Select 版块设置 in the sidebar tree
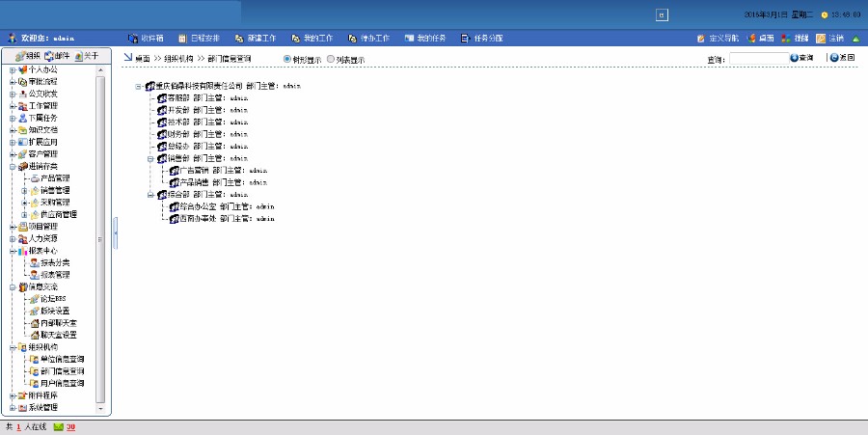Image resolution: width=868 pixels, height=435 pixels. pos(55,311)
